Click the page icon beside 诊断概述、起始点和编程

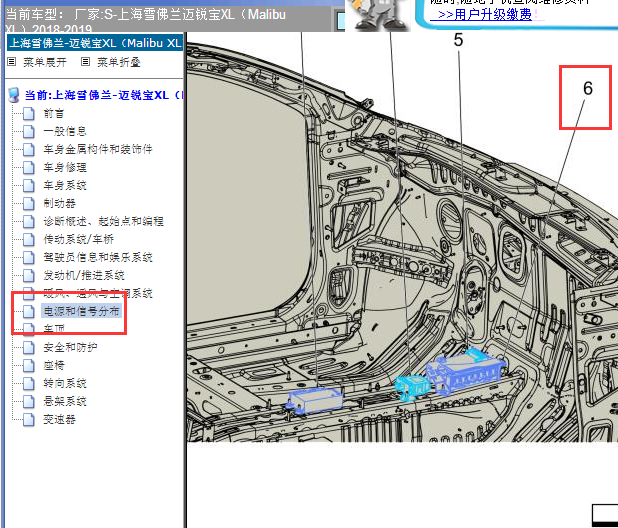(28, 221)
